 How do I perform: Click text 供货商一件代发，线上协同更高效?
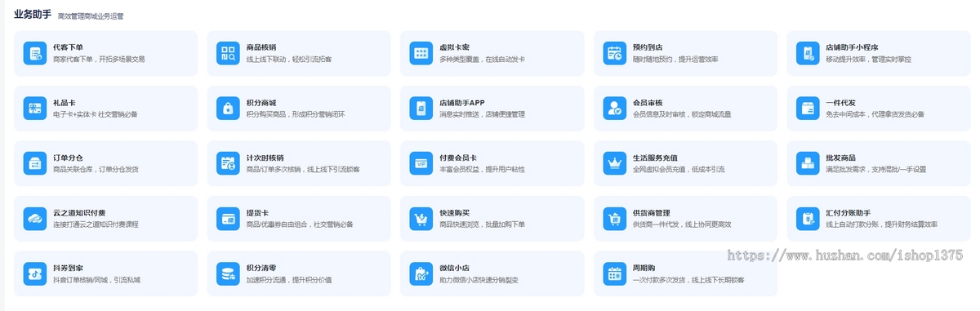682,224
